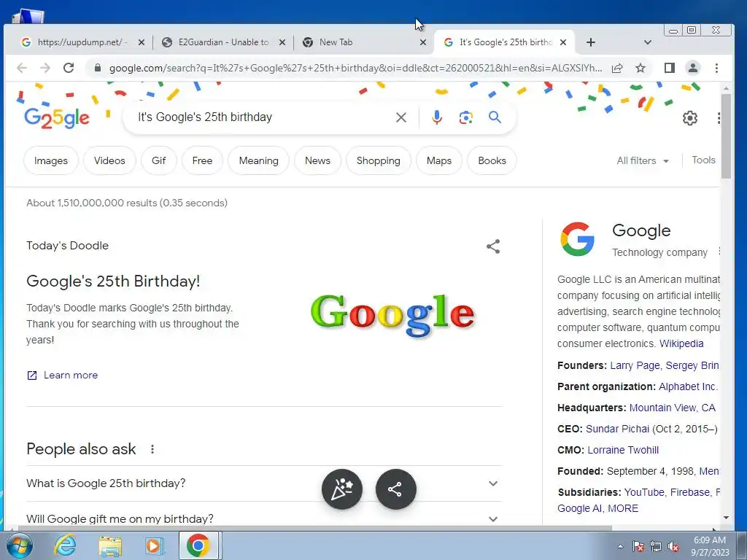The height and width of the screenshot is (560, 747).
Task: Open the Wikipedia link
Action: [x=681, y=343]
